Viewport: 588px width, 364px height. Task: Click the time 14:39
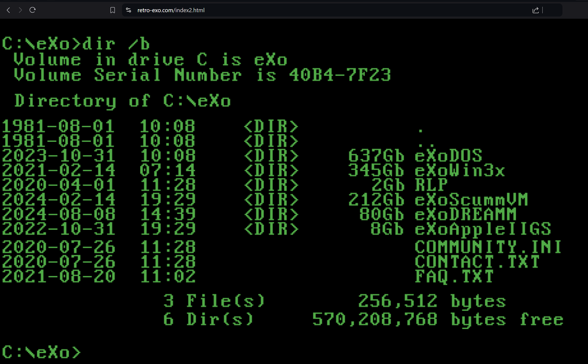click(168, 214)
